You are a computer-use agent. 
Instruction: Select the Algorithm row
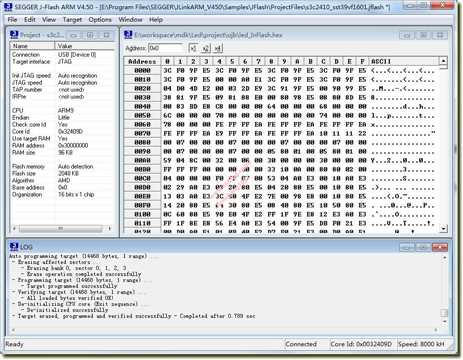(x=62, y=180)
